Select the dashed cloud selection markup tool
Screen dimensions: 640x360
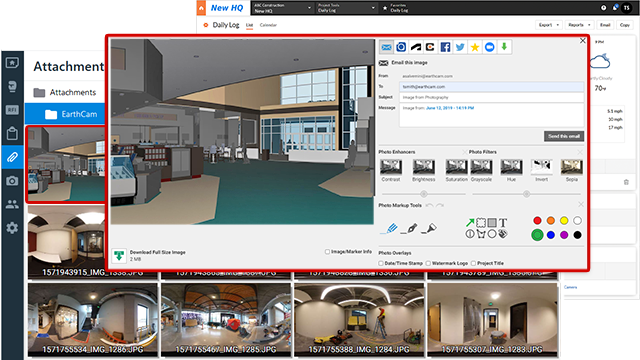(x=481, y=222)
